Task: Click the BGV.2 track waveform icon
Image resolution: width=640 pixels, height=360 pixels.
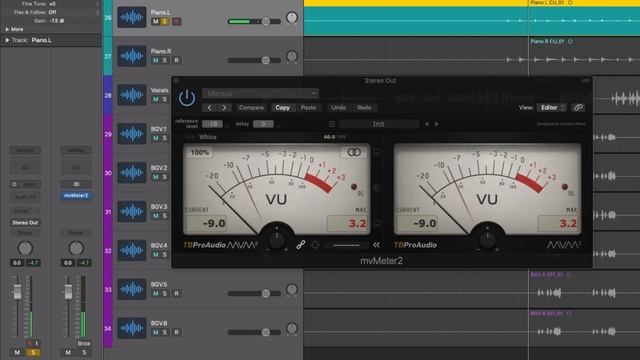Action: (132, 173)
